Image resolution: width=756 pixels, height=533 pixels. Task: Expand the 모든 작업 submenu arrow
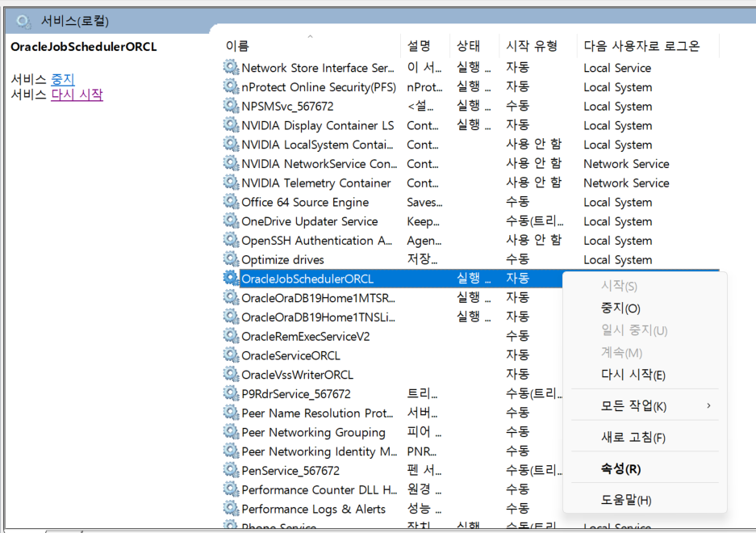coord(708,405)
